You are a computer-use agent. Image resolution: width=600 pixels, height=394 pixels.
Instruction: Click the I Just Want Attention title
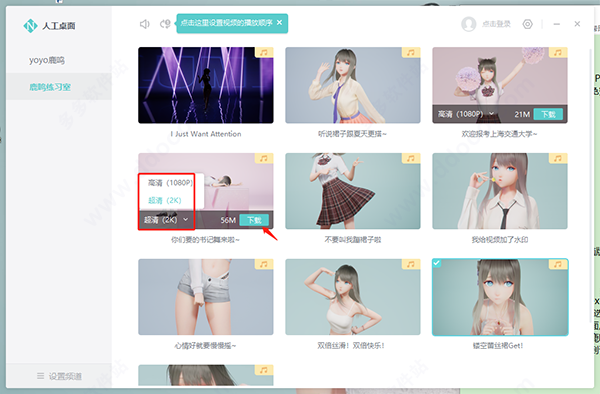tap(206, 134)
